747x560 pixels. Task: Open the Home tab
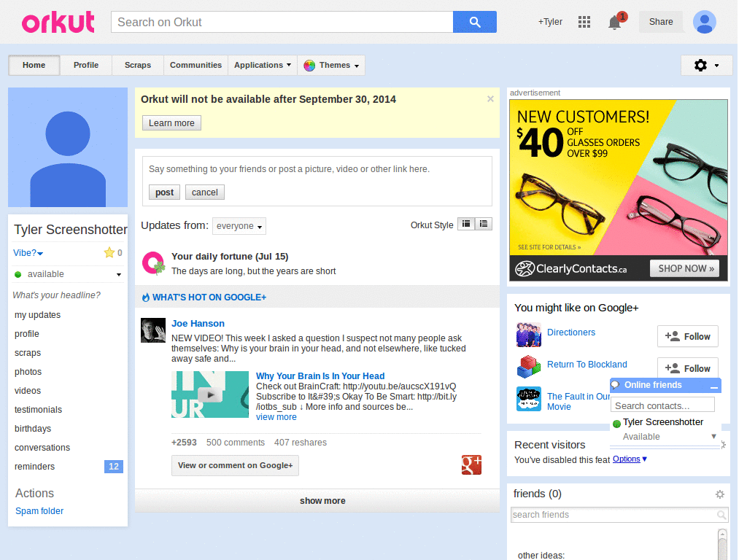pyautogui.click(x=34, y=65)
